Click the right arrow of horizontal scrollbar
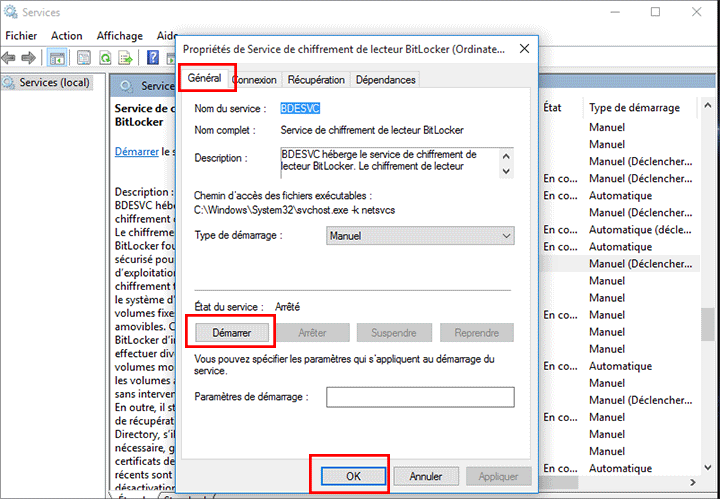 point(693,482)
